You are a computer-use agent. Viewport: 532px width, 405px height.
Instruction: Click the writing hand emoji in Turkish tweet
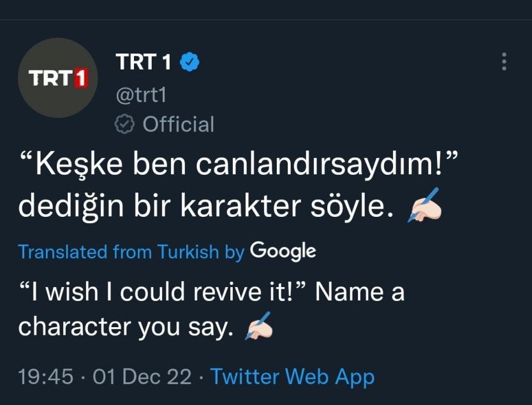click(424, 205)
